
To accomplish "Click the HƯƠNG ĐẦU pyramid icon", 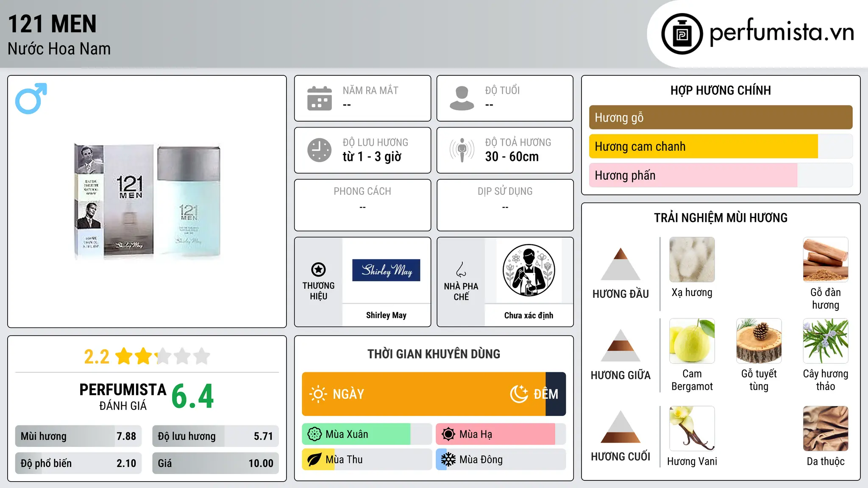I will click(x=620, y=264).
